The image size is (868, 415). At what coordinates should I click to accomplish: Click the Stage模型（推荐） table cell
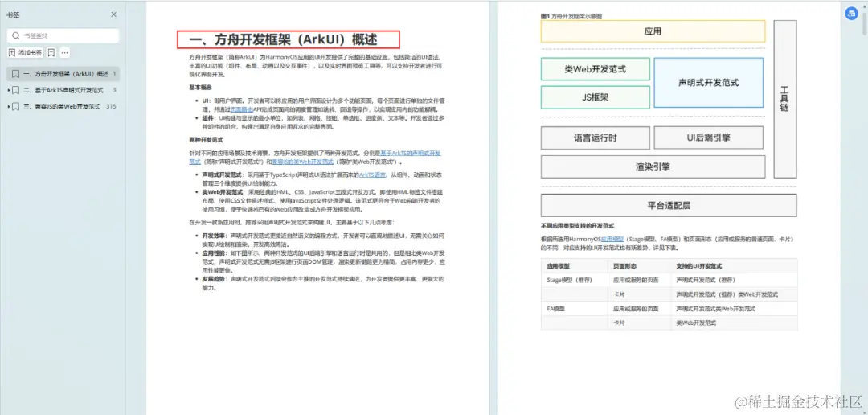coord(574,281)
